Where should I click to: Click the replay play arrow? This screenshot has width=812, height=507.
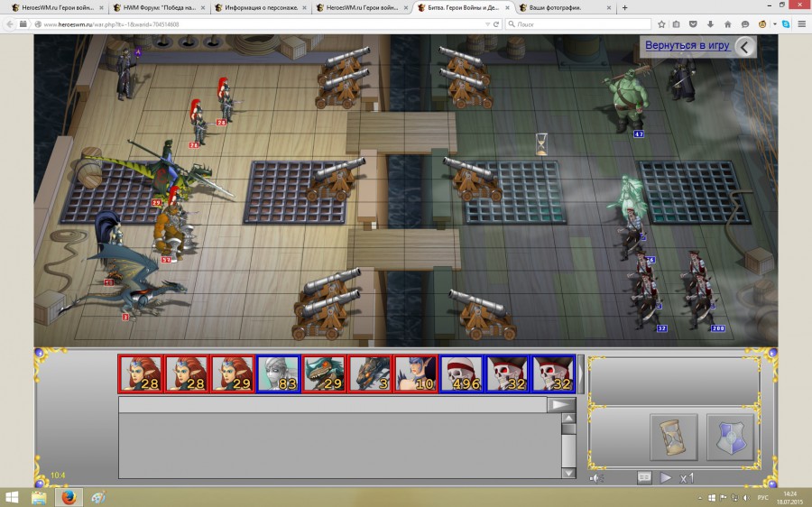pyautogui.click(x=666, y=477)
